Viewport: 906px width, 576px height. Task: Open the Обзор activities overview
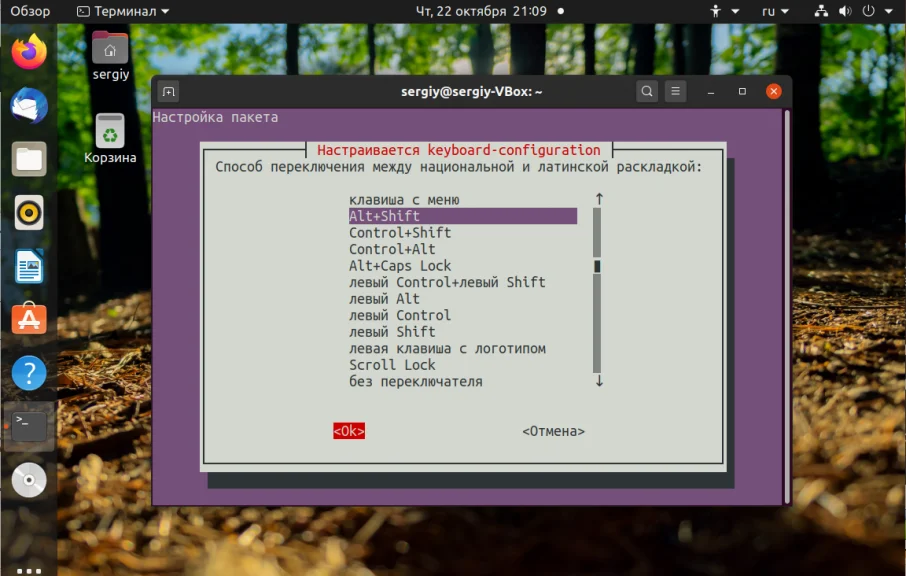(x=30, y=11)
